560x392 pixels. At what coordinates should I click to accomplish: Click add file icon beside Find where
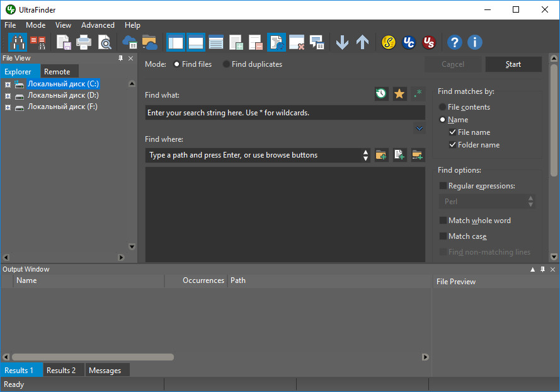click(x=399, y=155)
